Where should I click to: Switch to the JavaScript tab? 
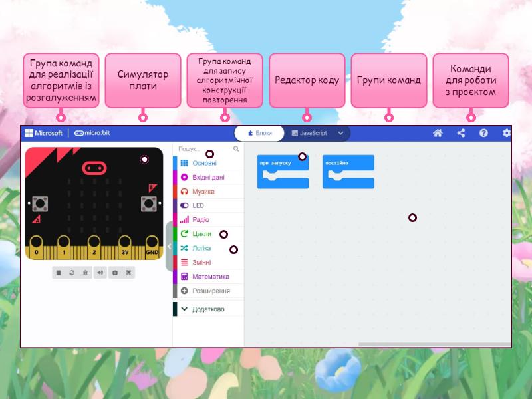313,133
